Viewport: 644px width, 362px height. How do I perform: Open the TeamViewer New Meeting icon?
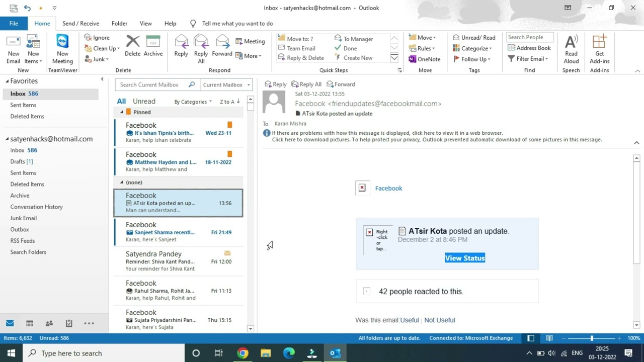click(62, 42)
